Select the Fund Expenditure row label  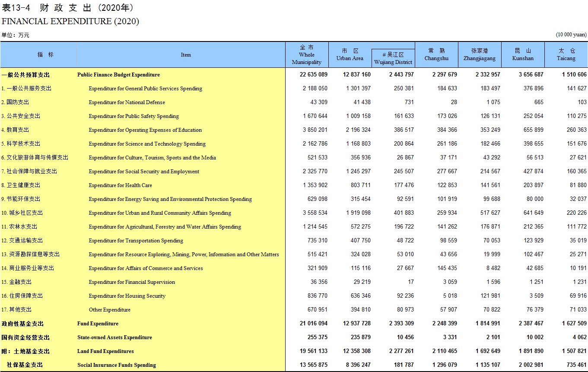[x=98, y=324]
